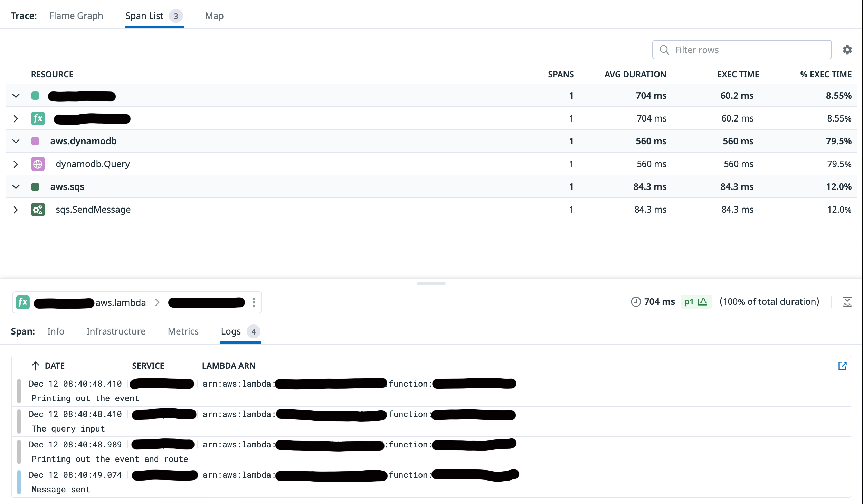The image size is (863, 504).
Task: Click the p1 latency percentile badge
Action: (695, 302)
